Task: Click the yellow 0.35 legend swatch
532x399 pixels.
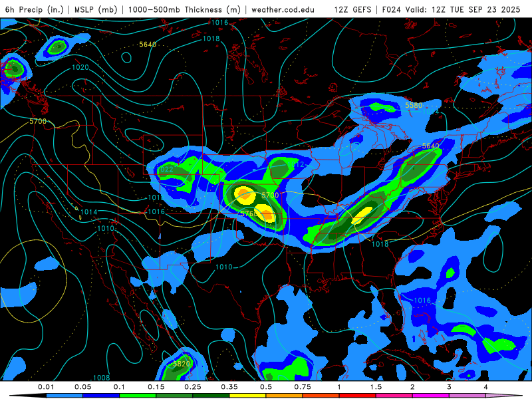Action: [x=247, y=396]
